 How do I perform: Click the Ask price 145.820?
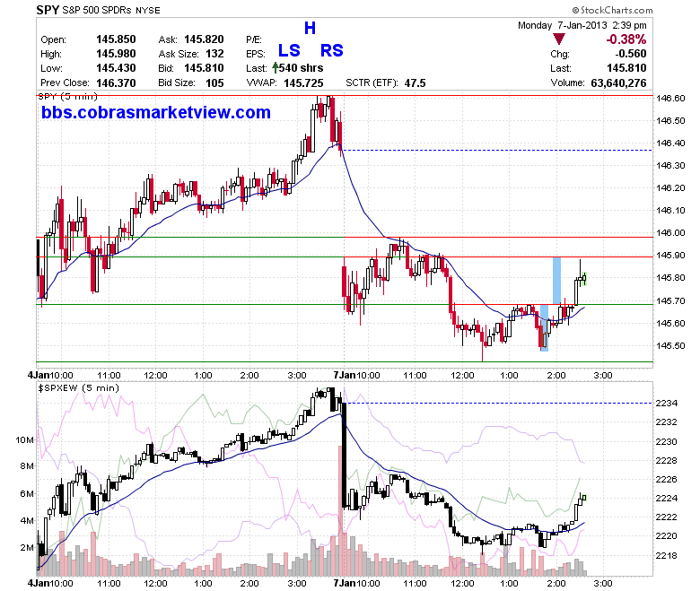click(x=204, y=39)
